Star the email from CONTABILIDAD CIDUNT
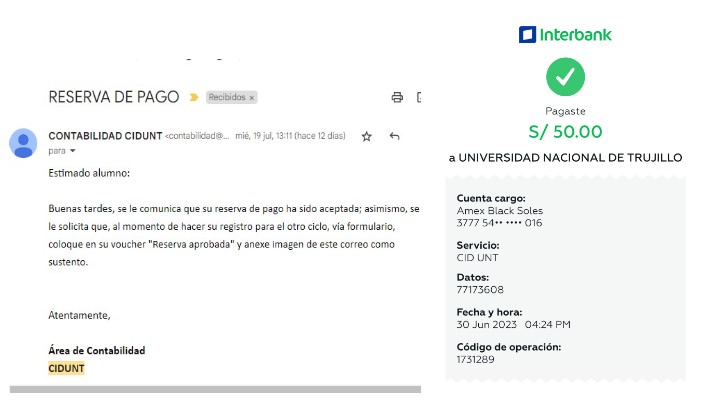The width and height of the screenshot is (722, 402). [366, 136]
